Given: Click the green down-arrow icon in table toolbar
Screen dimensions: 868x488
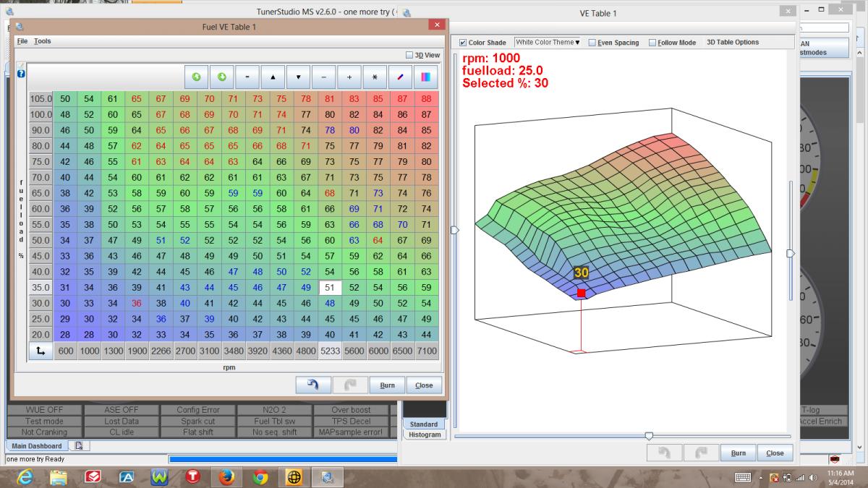Looking at the screenshot, I should click(221, 77).
